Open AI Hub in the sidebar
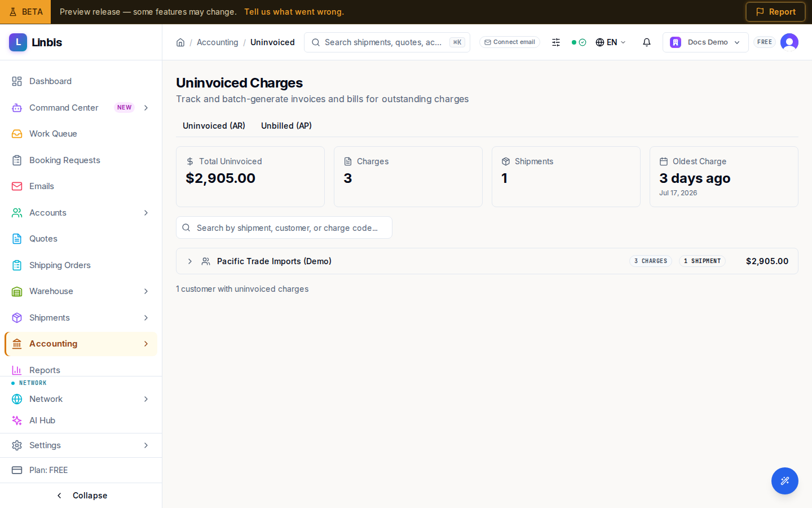812x508 pixels. (x=81, y=421)
